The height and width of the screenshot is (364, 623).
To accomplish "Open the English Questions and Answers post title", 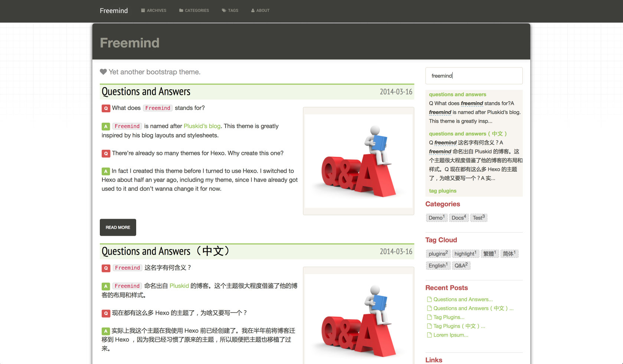I will point(146,92).
